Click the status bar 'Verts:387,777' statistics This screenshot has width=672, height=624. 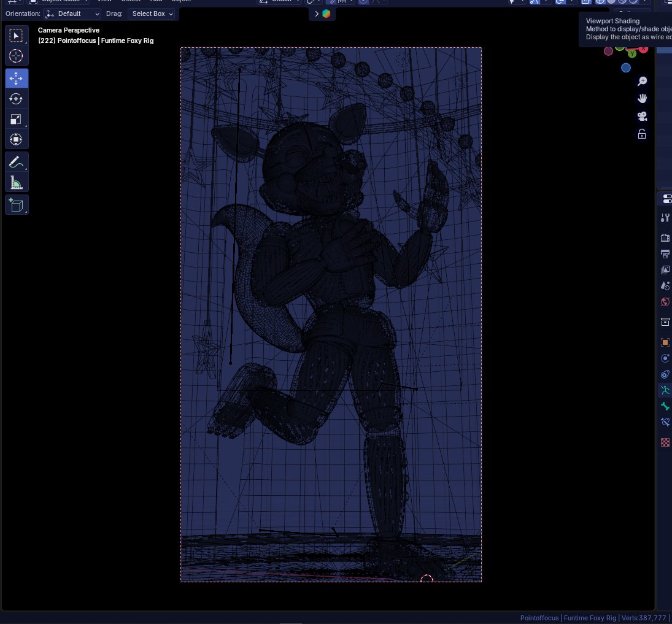click(644, 618)
